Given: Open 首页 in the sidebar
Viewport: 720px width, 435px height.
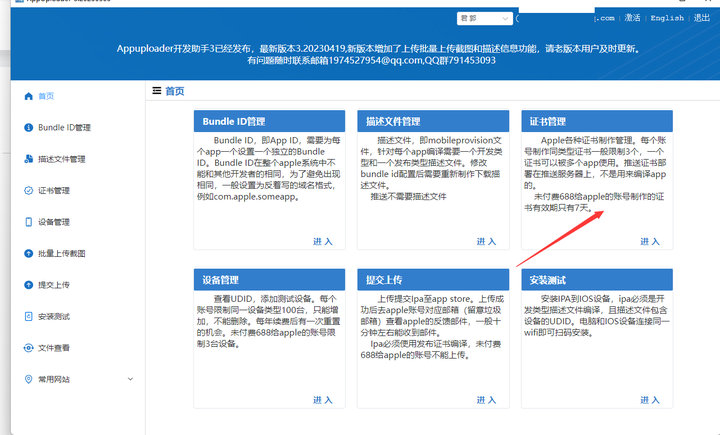Looking at the screenshot, I should tap(46, 96).
